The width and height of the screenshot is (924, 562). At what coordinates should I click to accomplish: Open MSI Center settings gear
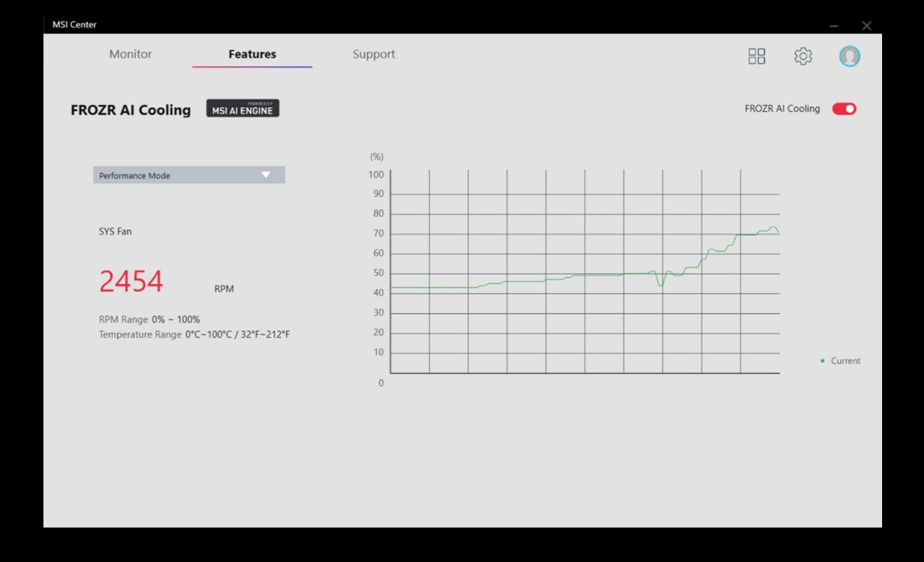point(803,56)
